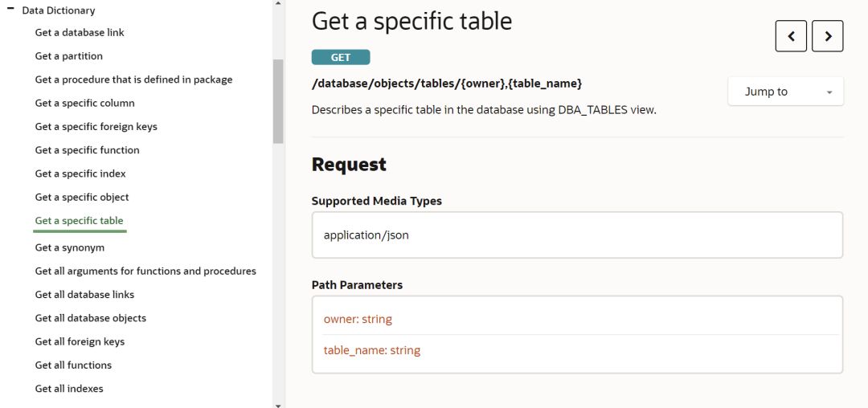Click the owner: string path parameter

click(358, 319)
